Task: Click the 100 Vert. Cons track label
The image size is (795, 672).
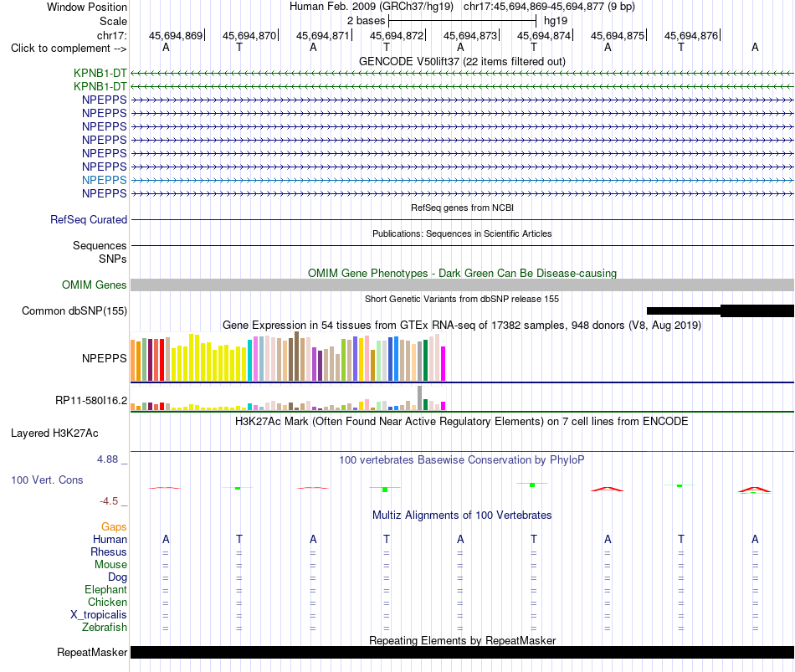Action: [x=47, y=480]
